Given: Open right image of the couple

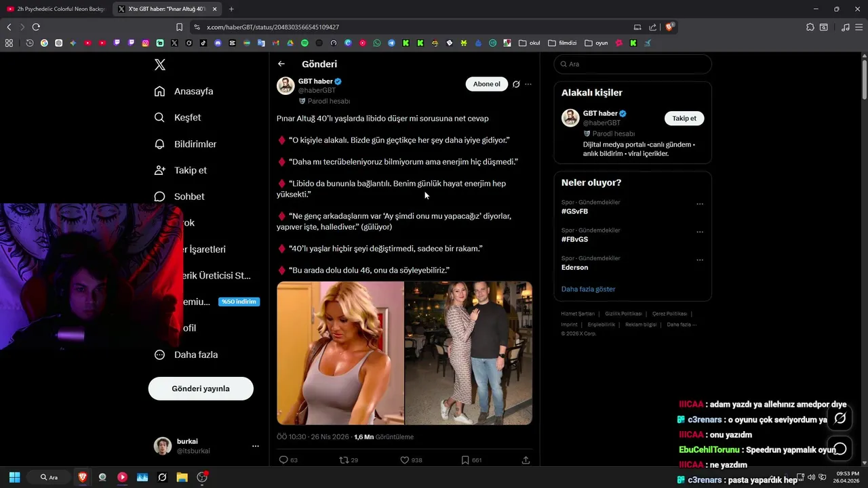Looking at the screenshot, I should (x=469, y=353).
